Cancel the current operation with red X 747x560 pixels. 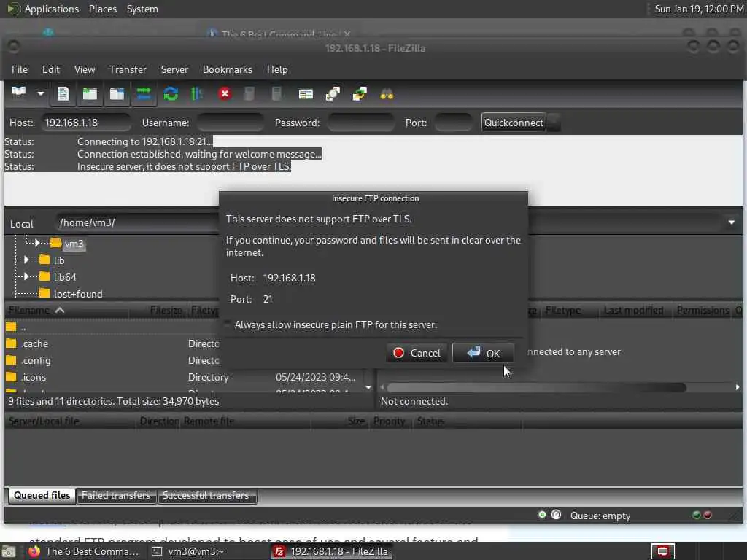[x=225, y=94]
